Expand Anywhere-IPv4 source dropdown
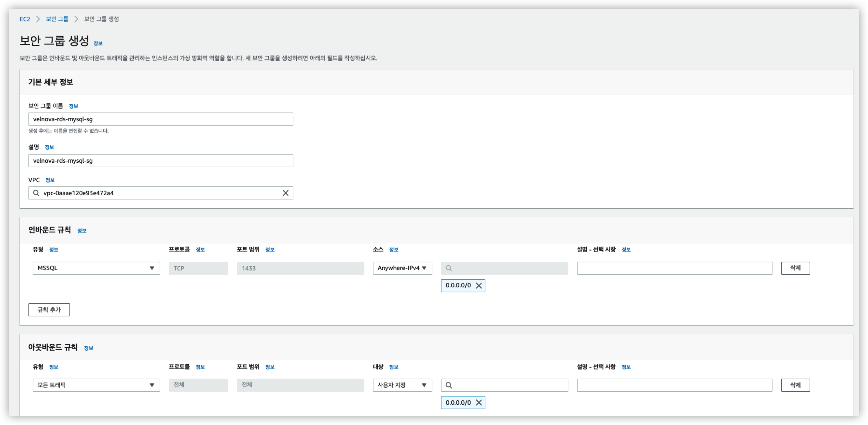 [402, 268]
